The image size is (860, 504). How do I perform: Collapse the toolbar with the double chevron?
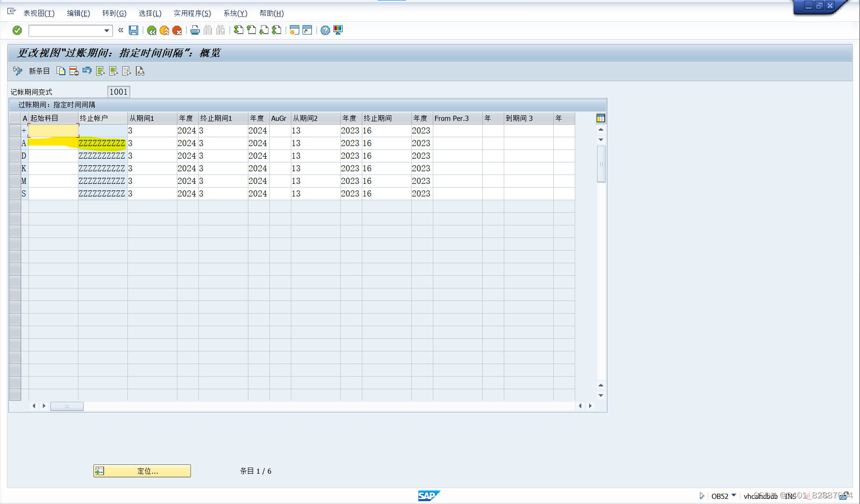(x=120, y=30)
